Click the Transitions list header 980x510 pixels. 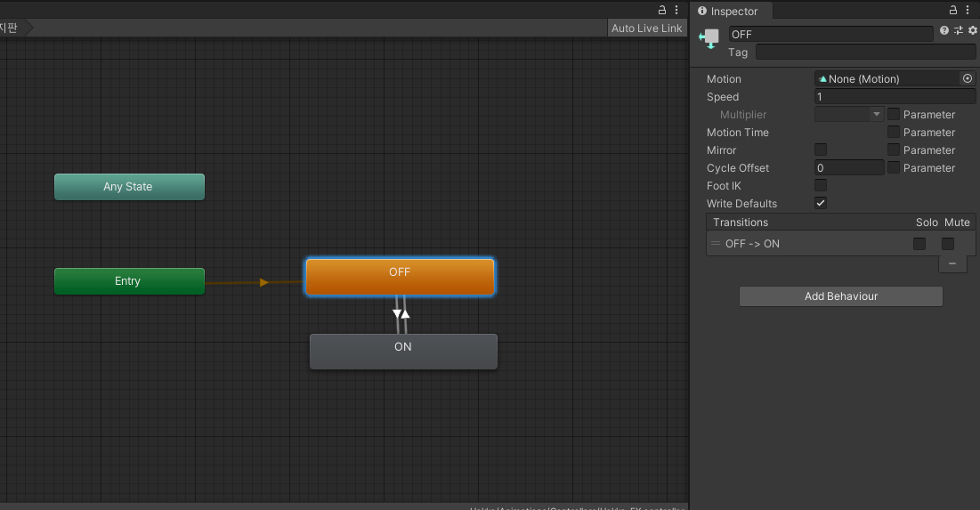coord(840,223)
